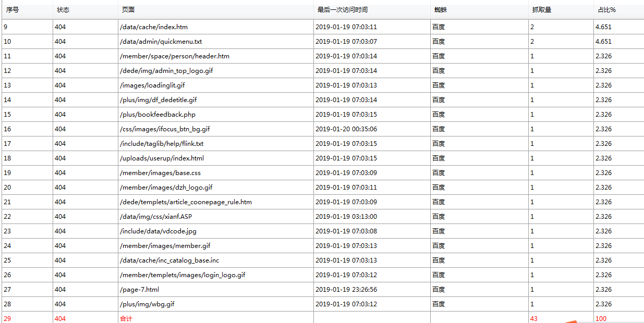
Task: Sort by 状态 column header
Action: [63, 10]
